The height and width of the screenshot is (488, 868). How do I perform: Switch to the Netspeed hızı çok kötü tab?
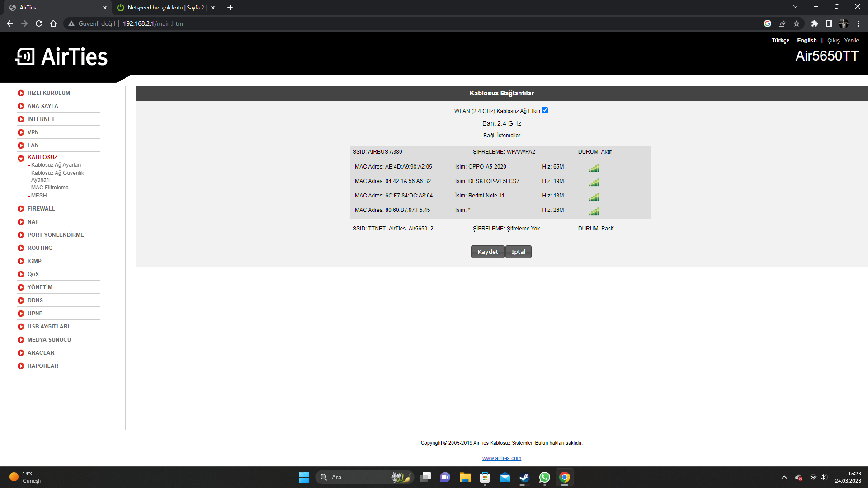click(165, 8)
